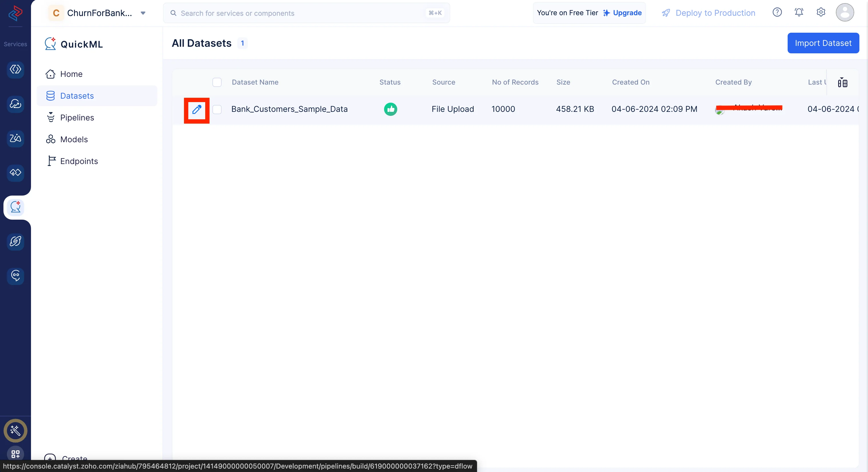Open the user profile avatar menu

844,12
